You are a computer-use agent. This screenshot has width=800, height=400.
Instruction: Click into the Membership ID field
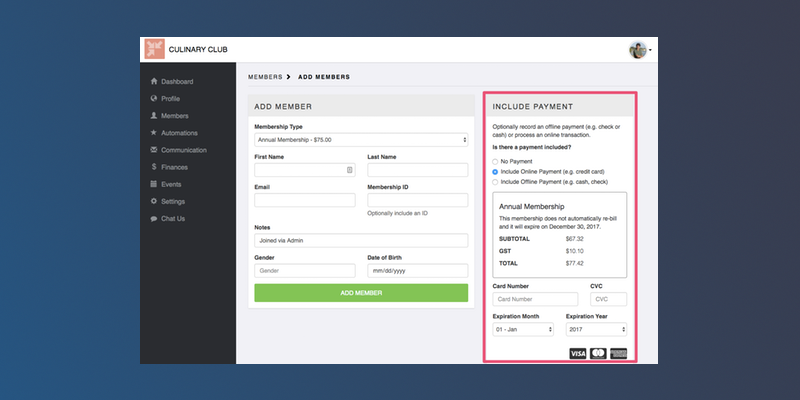point(417,200)
